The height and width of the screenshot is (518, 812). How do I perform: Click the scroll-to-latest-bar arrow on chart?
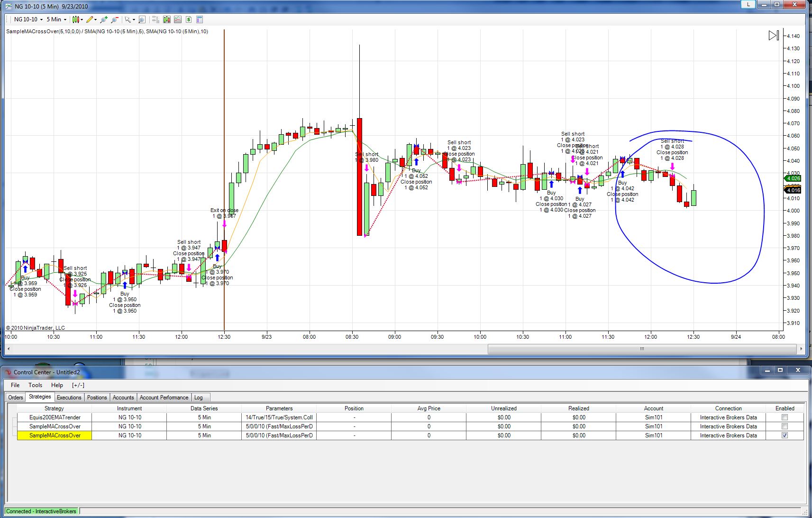click(x=774, y=36)
